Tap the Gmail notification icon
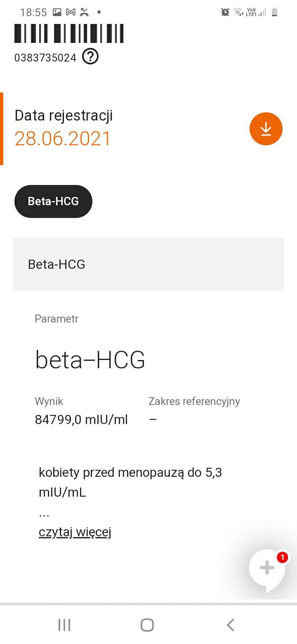The height and width of the screenshot is (644, 297). [x=71, y=12]
